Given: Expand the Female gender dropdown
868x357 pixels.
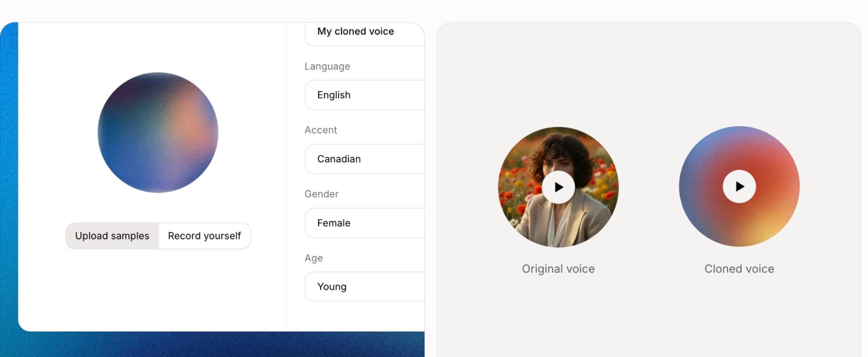Looking at the screenshot, I should click(x=364, y=223).
